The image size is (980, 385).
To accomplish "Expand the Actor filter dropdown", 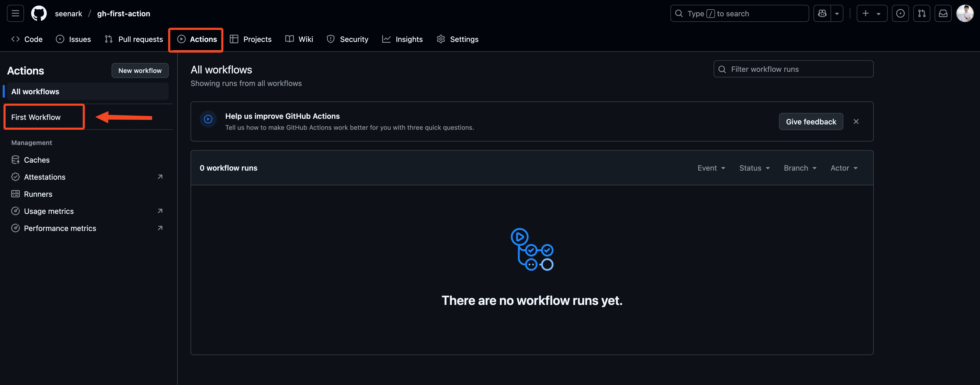I will point(843,168).
